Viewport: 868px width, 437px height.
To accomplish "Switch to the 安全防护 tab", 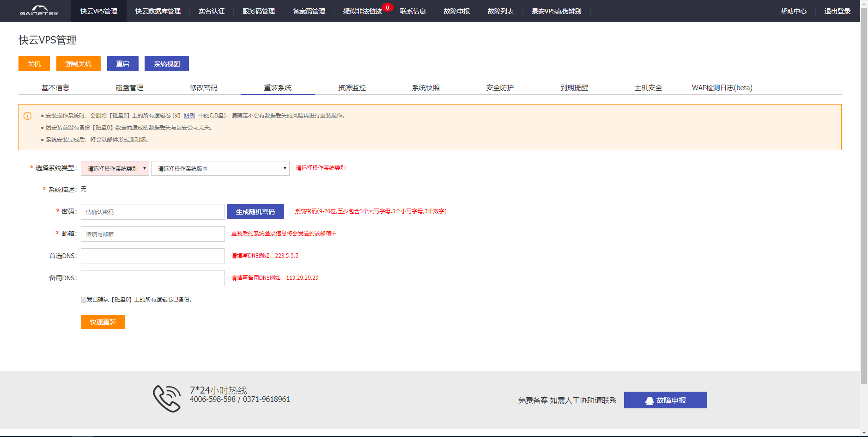I will point(500,87).
